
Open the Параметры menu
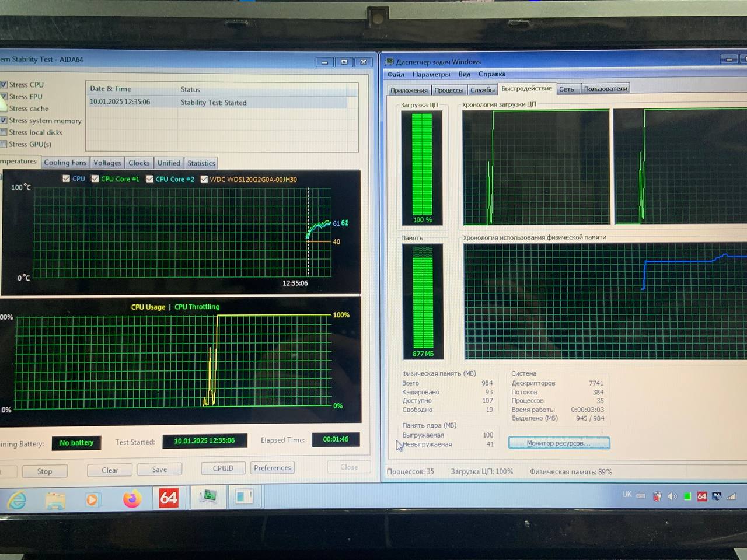(x=431, y=74)
